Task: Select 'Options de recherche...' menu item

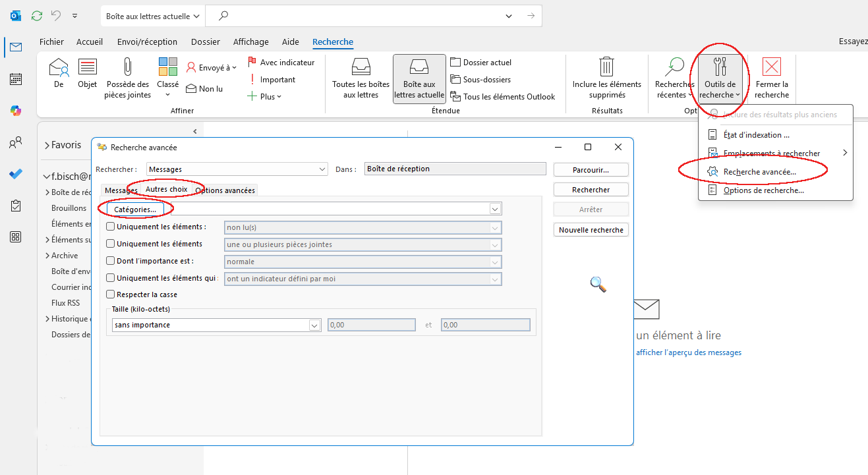Action: pyautogui.click(x=763, y=190)
